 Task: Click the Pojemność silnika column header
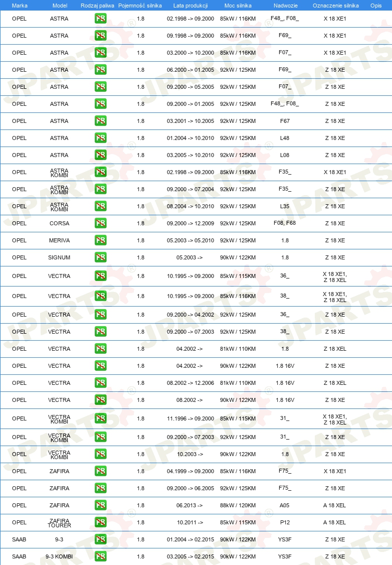pos(140,6)
